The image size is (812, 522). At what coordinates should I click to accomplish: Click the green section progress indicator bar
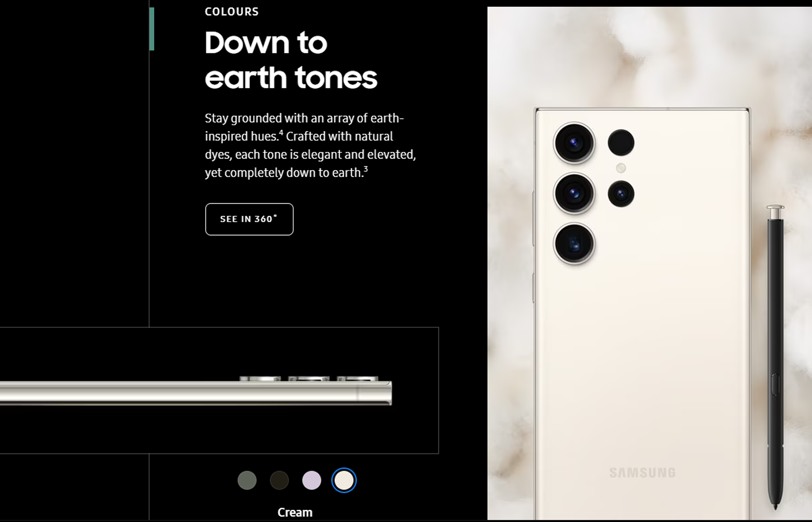pos(152,29)
